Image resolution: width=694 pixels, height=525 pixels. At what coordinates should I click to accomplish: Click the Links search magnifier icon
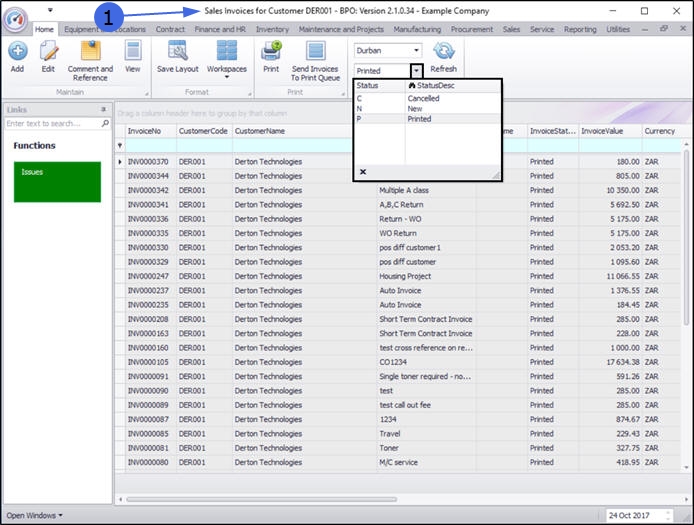point(105,124)
